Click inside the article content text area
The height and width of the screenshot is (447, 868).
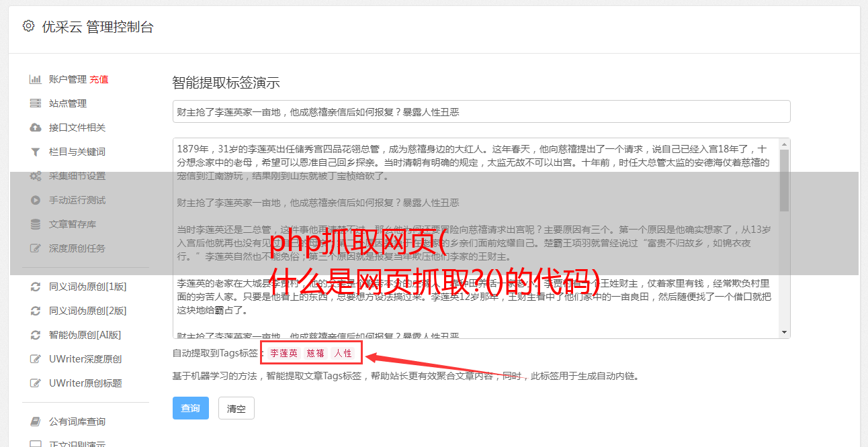(476, 238)
